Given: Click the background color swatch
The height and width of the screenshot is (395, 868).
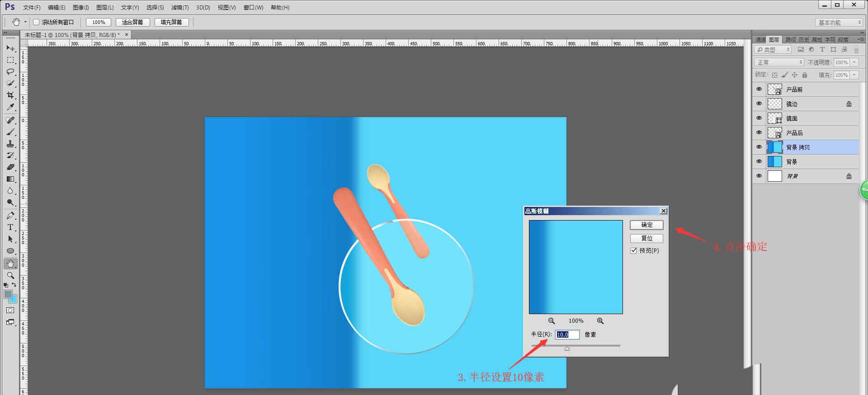Looking at the screenshot, I should click(14, 300).
